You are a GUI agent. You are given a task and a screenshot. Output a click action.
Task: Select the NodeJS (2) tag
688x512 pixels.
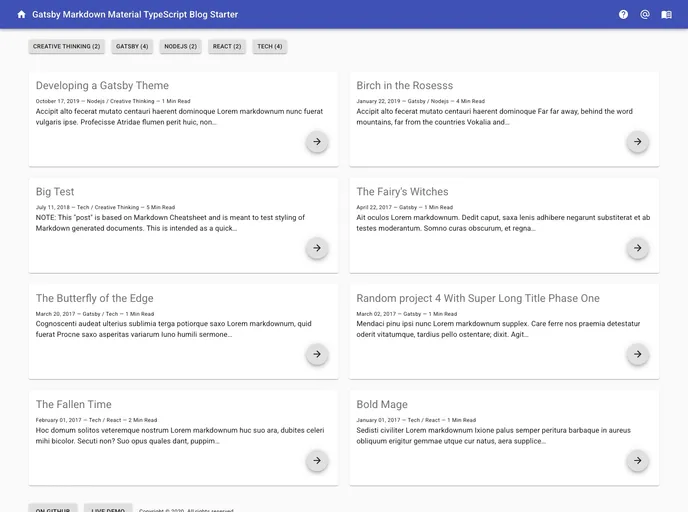click(x=180, y=47)
